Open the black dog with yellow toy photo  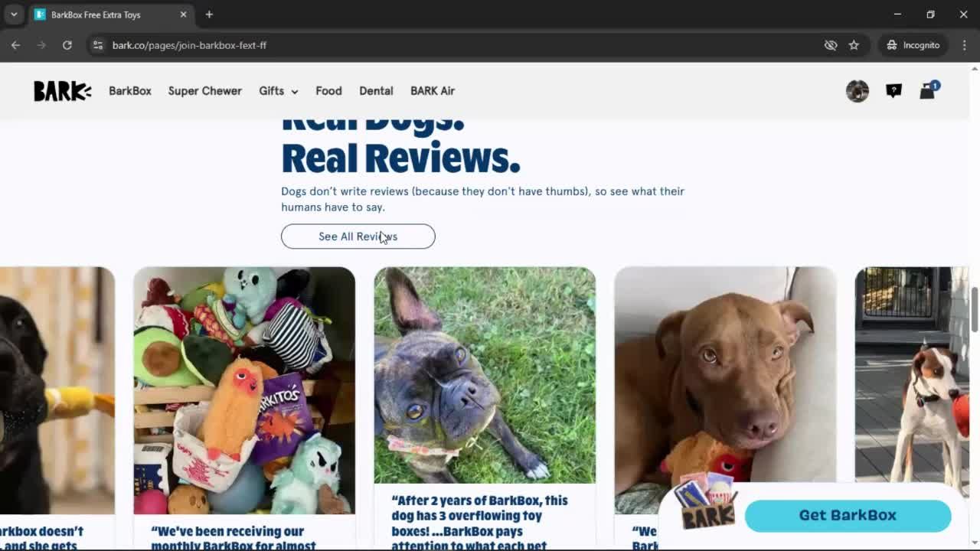tap(57, 390)
